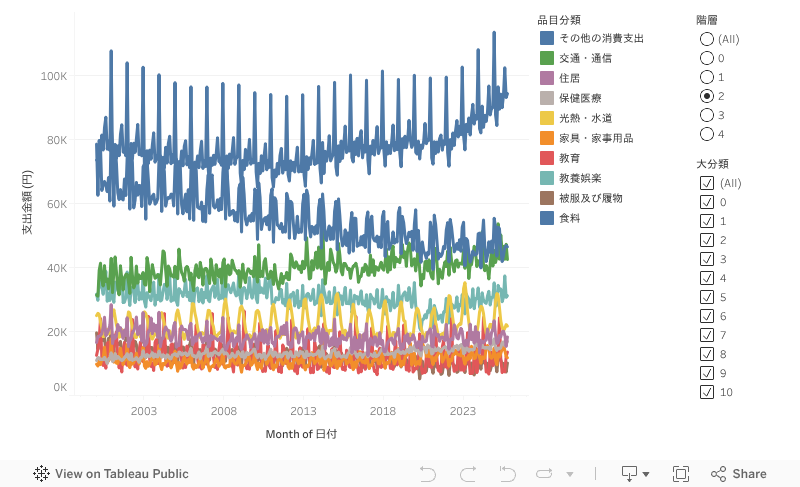Select radio button 1 under 階層
Screen dimensions: 800x487
(707, 77)
